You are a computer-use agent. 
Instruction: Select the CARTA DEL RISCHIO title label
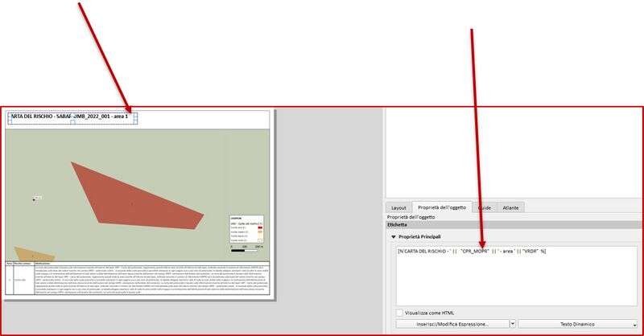[x=71, y=118]
